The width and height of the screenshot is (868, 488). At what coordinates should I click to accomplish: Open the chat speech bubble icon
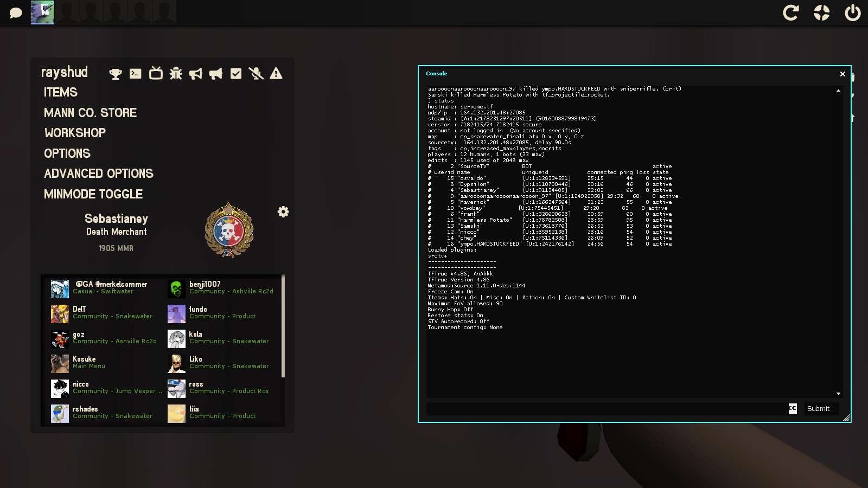pyautogui.click(x=16, y=12)
